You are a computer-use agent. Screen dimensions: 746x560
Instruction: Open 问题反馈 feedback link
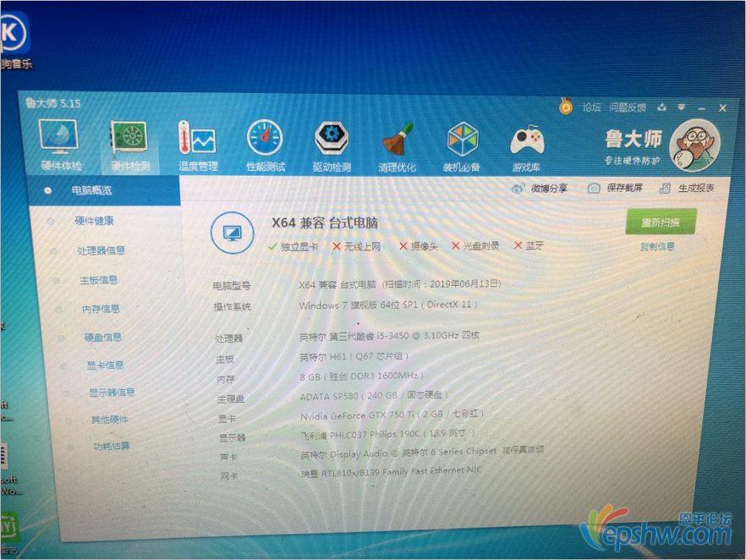pos(627,107)
